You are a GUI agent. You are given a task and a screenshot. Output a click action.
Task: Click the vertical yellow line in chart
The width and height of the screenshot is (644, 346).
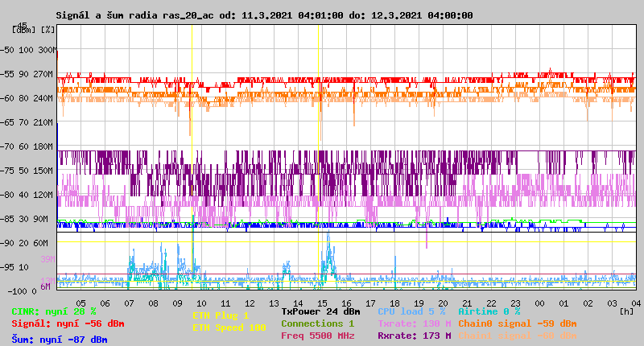tap(192, 161)
